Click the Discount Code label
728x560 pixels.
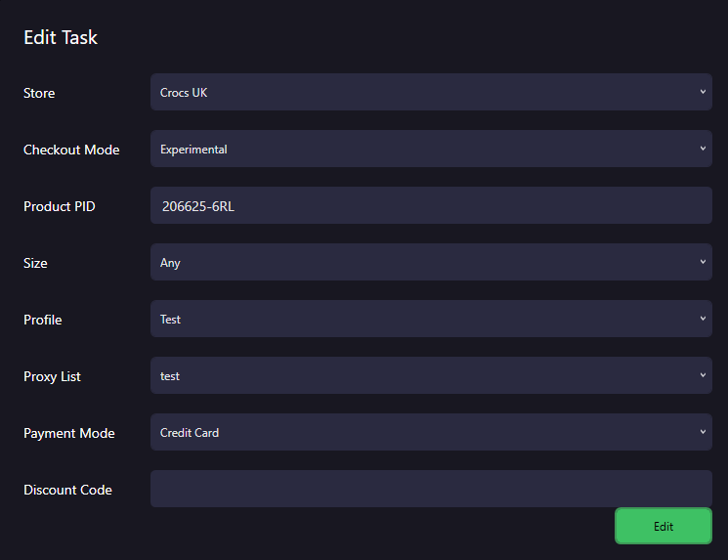tap(67, 490)
